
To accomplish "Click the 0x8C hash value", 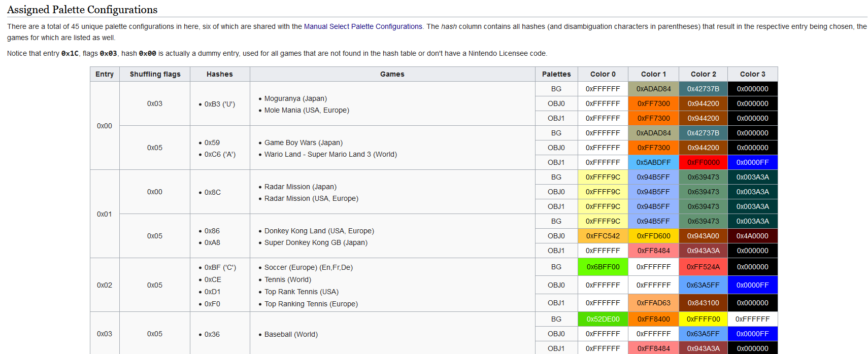I will coord(213,192).
